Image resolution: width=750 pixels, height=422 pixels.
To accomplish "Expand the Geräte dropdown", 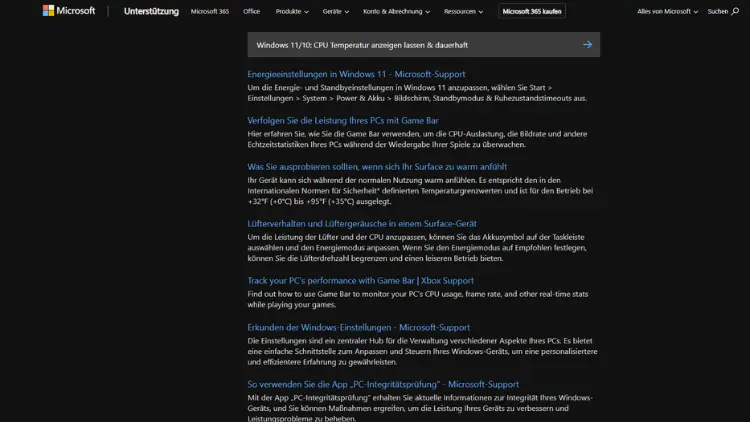I will 335,11.
